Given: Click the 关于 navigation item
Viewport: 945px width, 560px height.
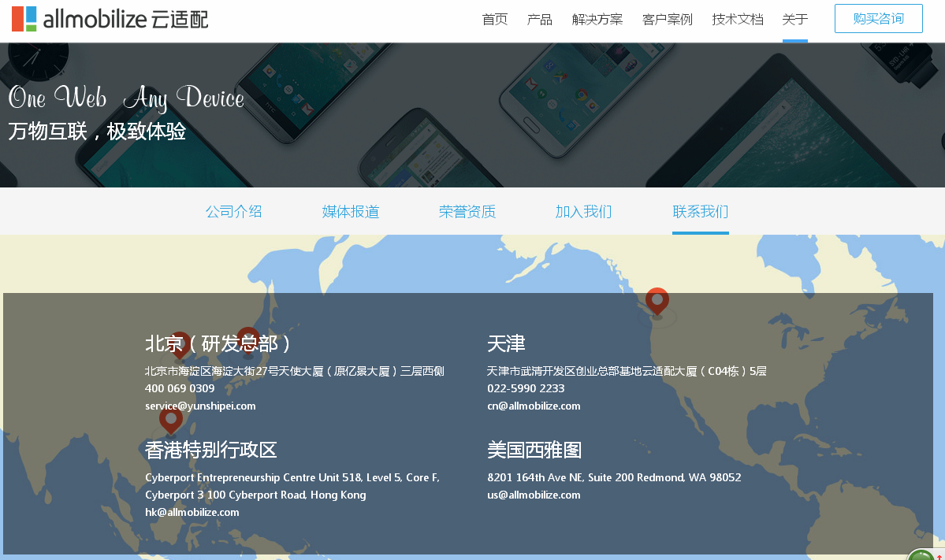Looking at the screenshot, I should coord(794,20).
